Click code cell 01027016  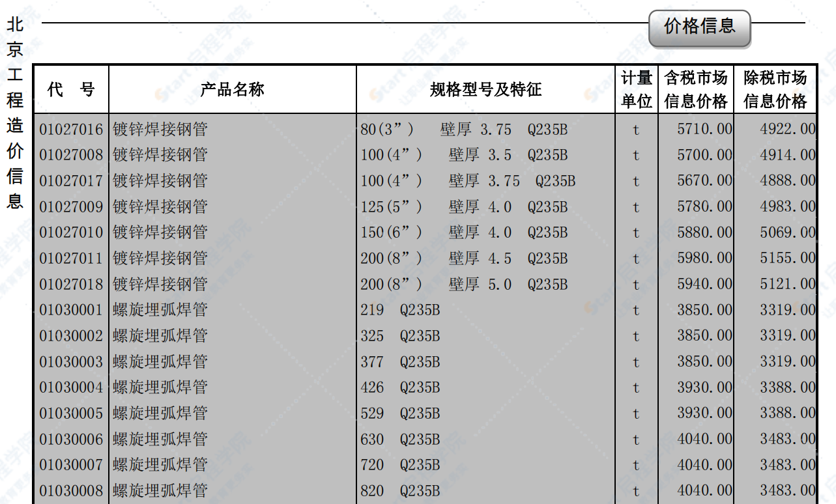[71, 130]
